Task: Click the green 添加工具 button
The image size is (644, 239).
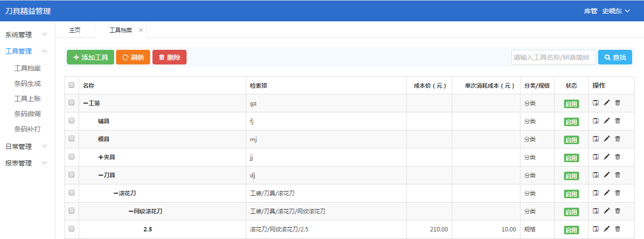Action: tap(90, 57)
